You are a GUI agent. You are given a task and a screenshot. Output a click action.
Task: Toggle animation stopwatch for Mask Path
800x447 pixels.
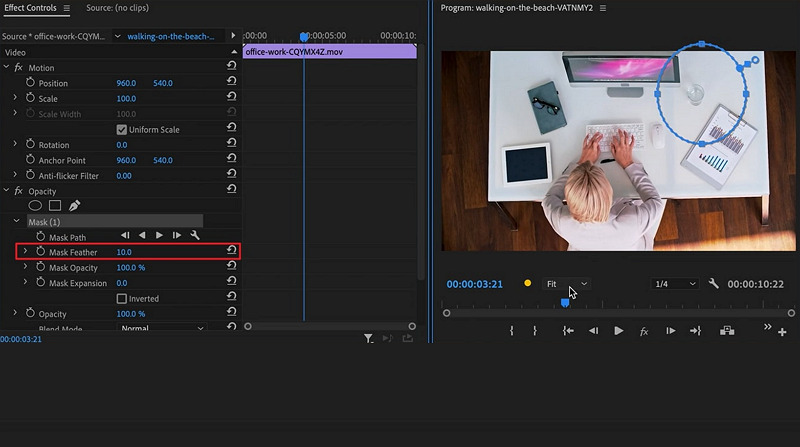click(40, 236)
